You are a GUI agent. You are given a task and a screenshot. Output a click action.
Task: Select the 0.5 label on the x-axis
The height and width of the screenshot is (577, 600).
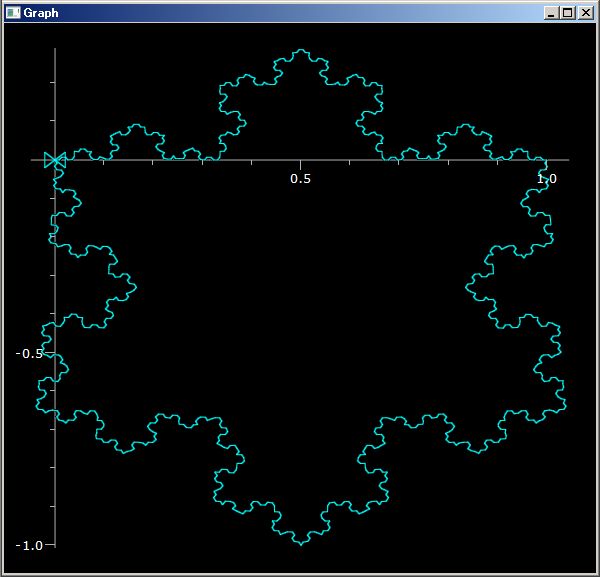click(300, 179)
